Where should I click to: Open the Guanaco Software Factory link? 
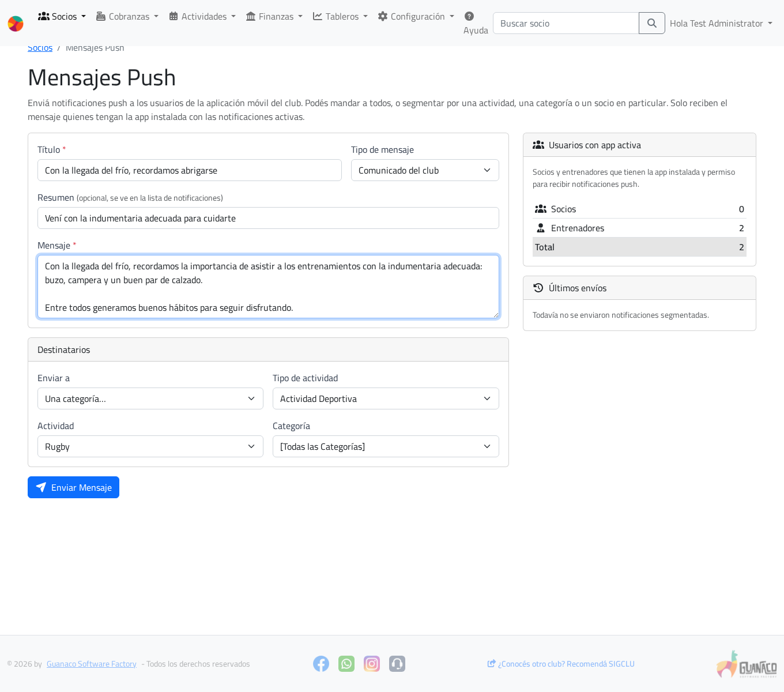coord(92,664)
